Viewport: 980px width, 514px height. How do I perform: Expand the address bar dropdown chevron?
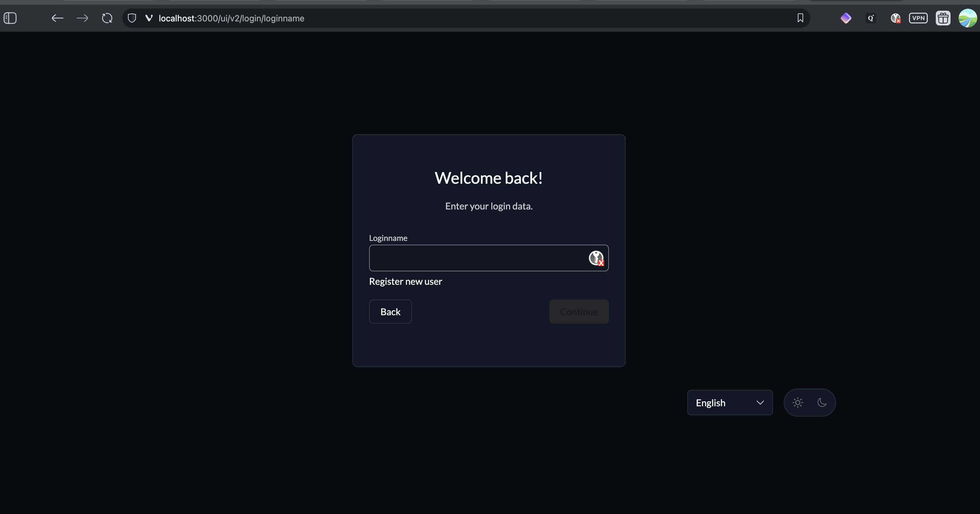point(149,18)
